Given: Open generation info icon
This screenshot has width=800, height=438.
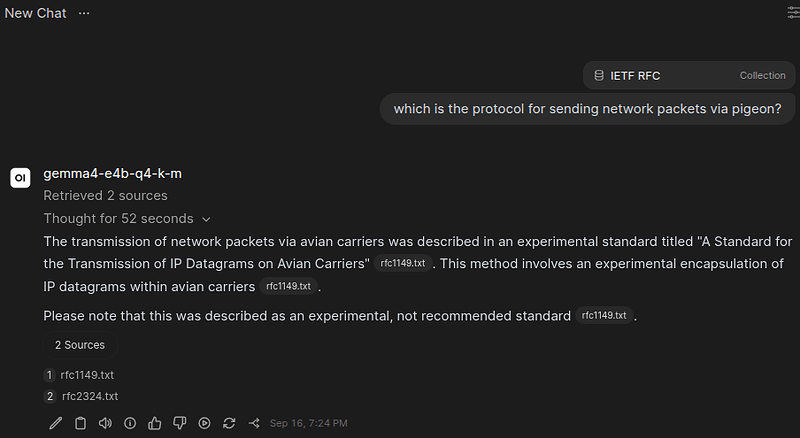Looking at the screenshot, I should click(x=130, y=423).
